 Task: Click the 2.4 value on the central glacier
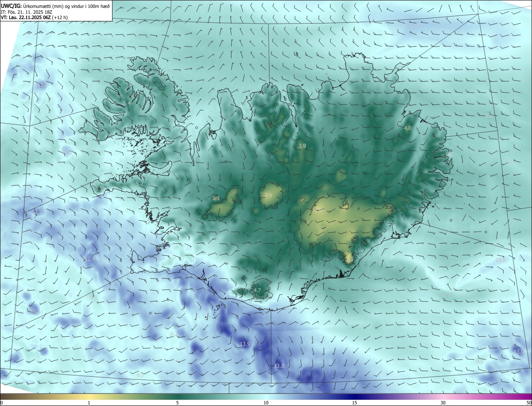click(268, 196)
